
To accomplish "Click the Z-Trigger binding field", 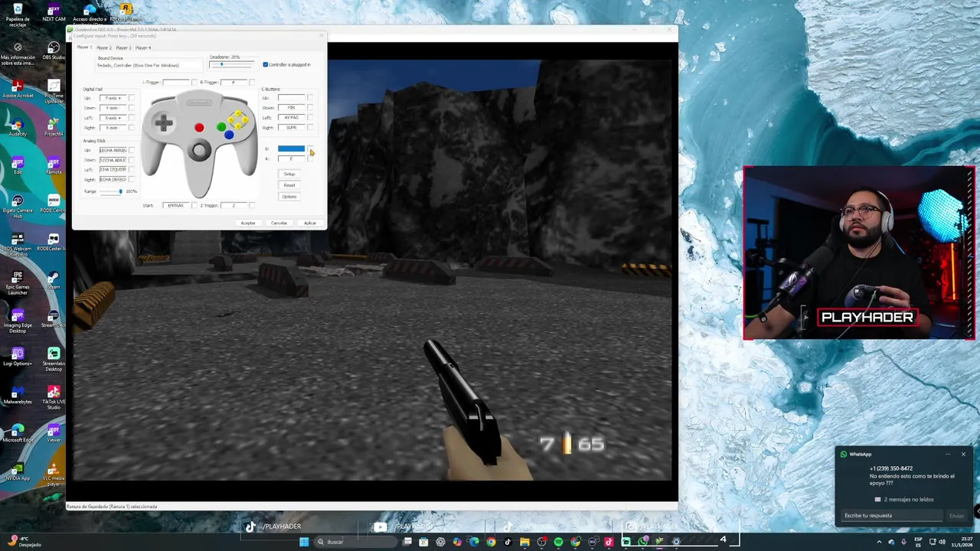I will click(234, 205).
